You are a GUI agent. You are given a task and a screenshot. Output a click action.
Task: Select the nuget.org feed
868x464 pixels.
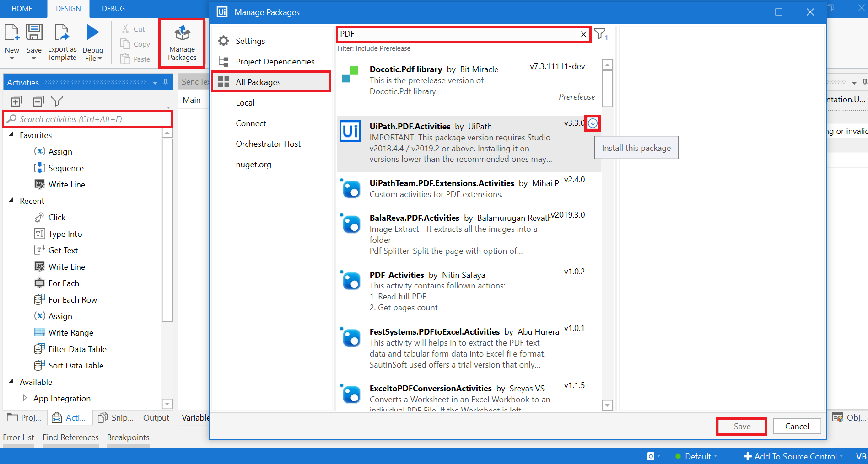(253, 165)
